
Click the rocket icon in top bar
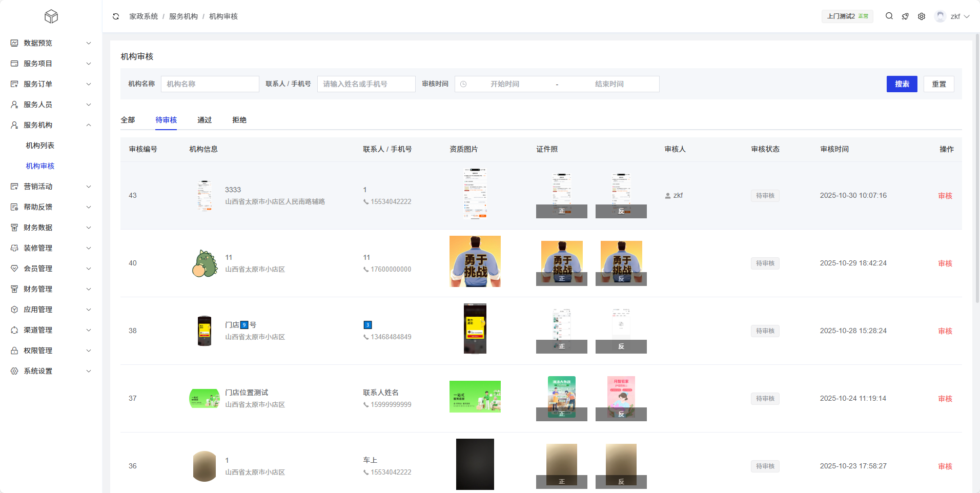coord(905,16)
